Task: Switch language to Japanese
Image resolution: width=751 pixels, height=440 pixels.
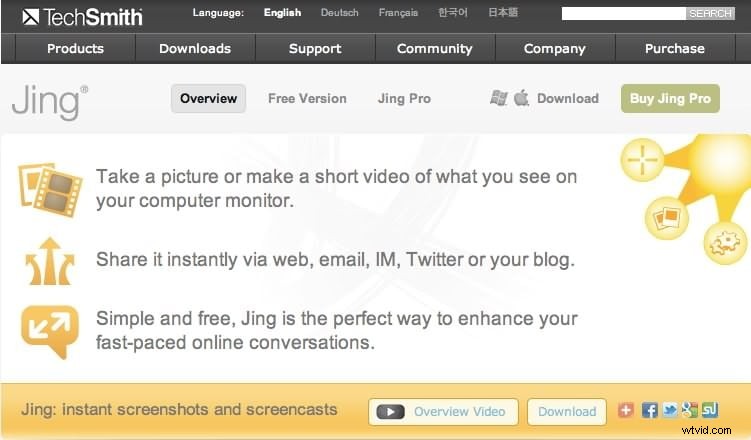Action: (503, 12)
